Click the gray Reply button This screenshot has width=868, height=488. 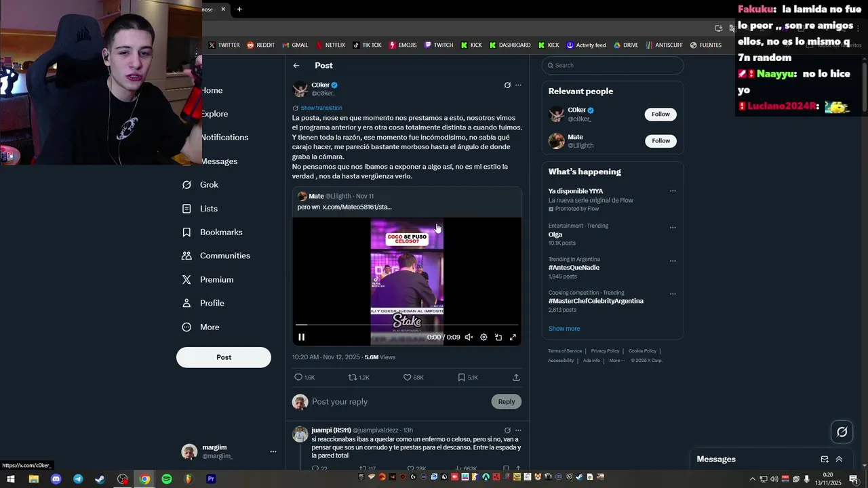coord(507,402)
